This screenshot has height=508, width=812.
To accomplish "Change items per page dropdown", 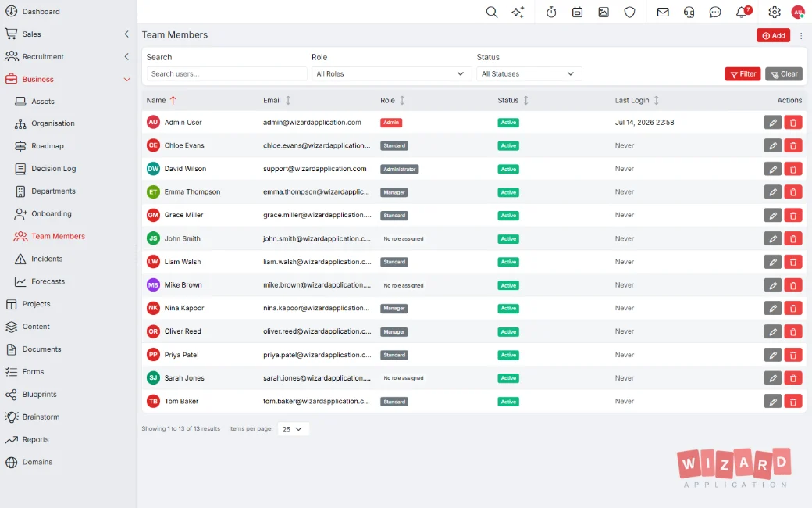I will point(293,429).
